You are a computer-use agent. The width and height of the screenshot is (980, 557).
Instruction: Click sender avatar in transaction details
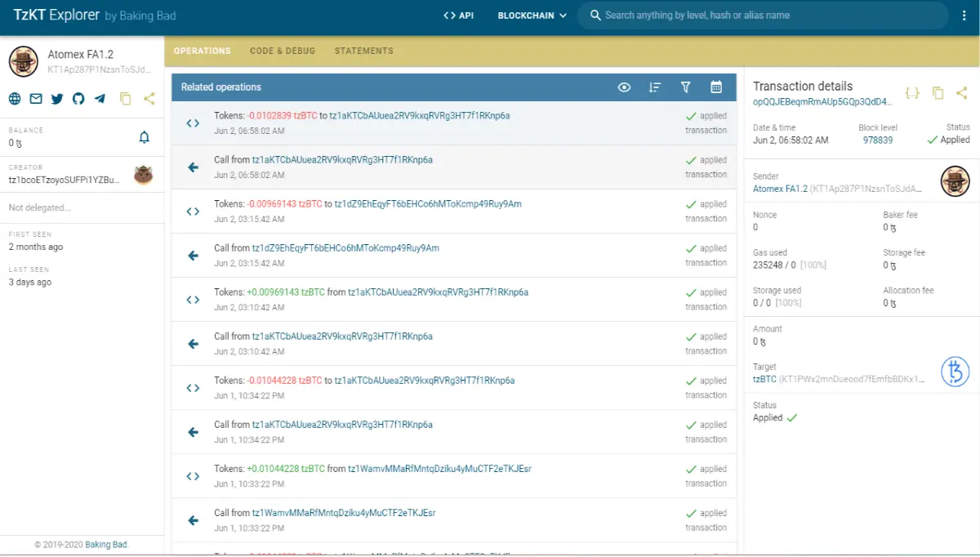pyautogui.click(x=955, y=181)
